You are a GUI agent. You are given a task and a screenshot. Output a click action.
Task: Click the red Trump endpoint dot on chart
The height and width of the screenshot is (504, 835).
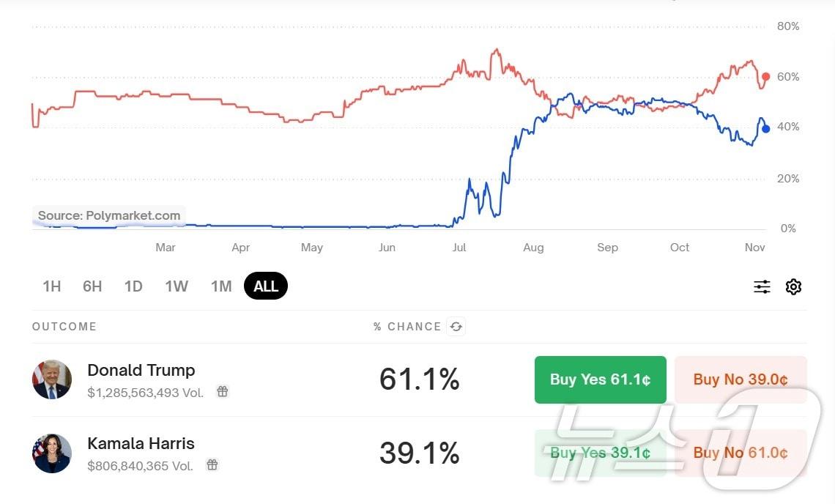tap(766, 76)
